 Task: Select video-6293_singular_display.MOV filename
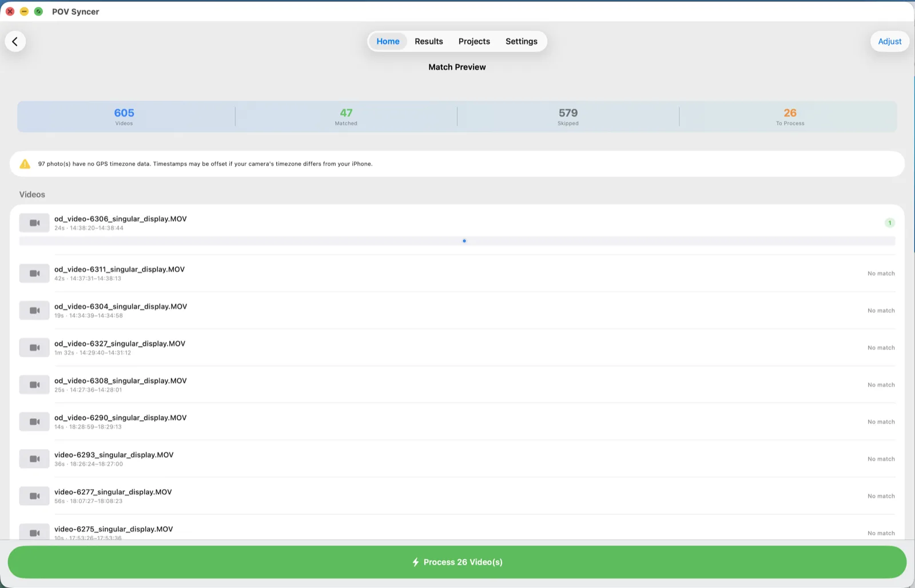pos(114,455)
